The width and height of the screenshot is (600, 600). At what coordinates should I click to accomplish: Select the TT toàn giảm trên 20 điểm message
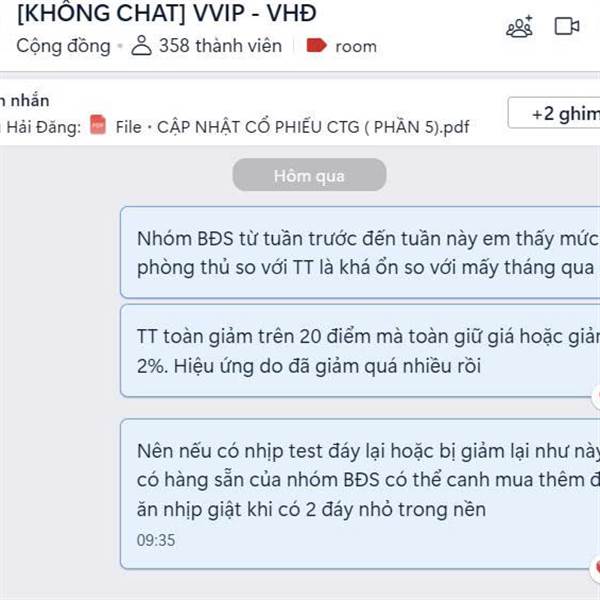[x=360, y=351]
